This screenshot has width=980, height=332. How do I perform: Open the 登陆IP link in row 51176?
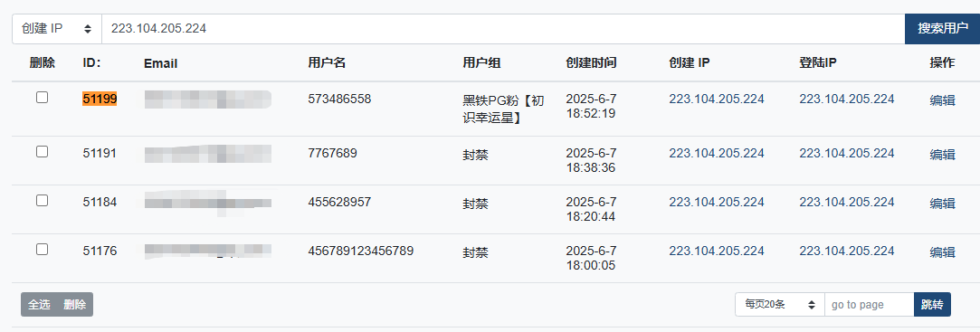tap(846, 251)
